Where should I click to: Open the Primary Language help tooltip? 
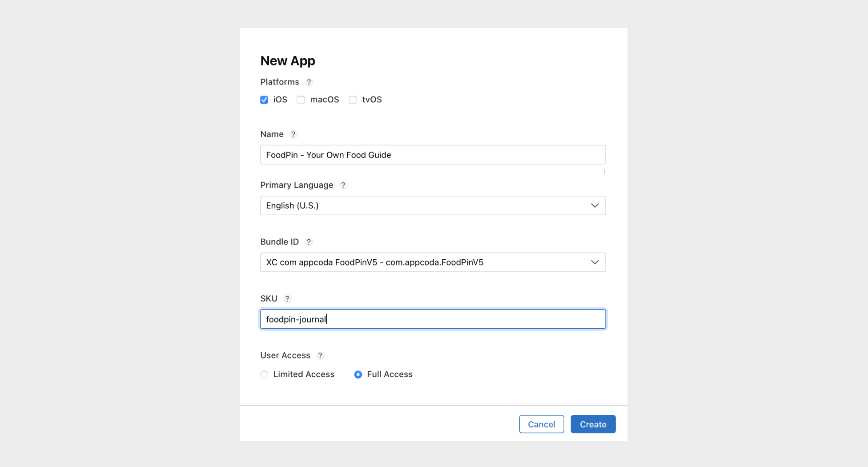pyautogui.click(x=343, y=185)
